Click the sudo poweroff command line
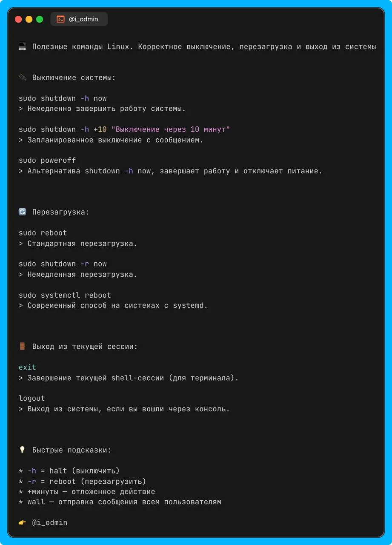This screenshot has height=545, width=392. [x=47, y=161]
